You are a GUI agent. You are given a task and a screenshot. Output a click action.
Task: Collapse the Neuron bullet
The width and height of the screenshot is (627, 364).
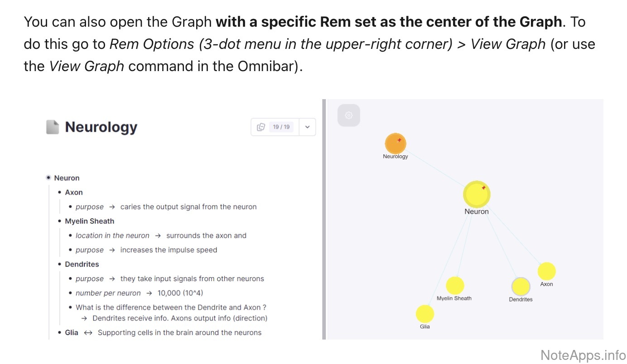48,178
